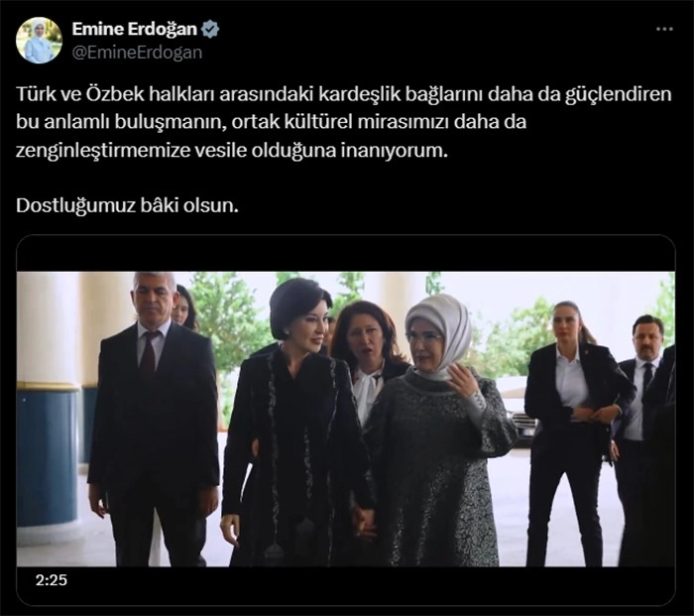Play the embedded video in the tweet

tap(346, 419)
